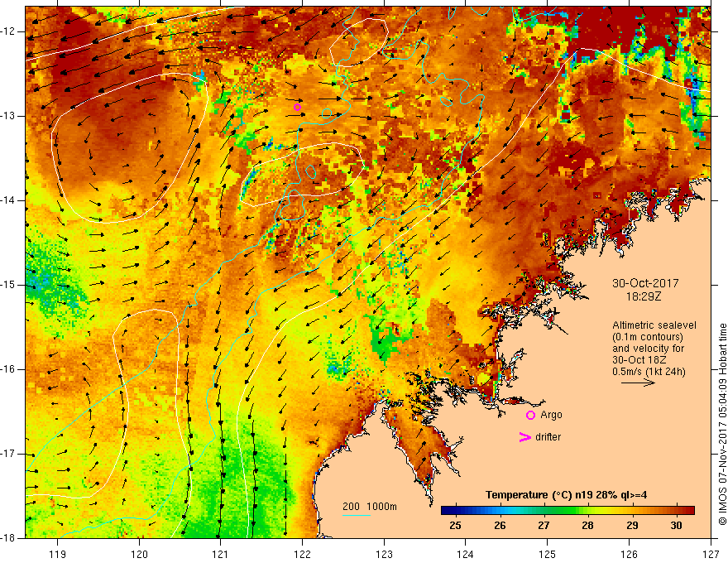The width and height of the screenshot is (728, 563).
Task: Click the '-13' latitude axis label
Action: pos(8,116)
